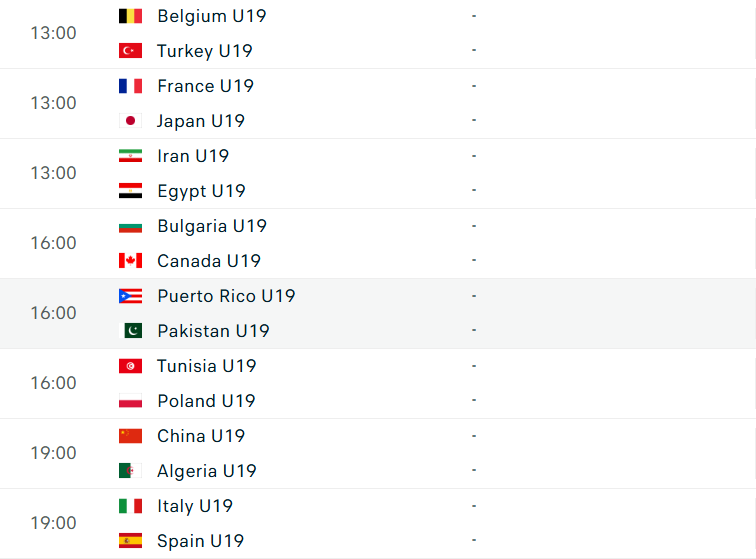Viewport: 756px width, 559px height.
Task: Open Tunisia U19 team link
Action: click(x=207, y=366)
